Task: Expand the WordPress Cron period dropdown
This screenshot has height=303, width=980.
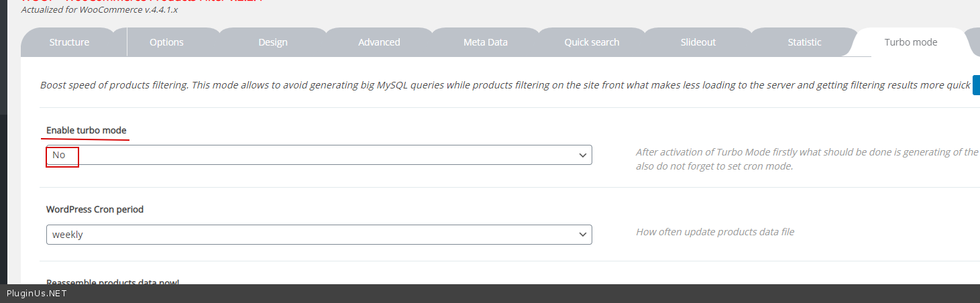Action: [319, 235]
